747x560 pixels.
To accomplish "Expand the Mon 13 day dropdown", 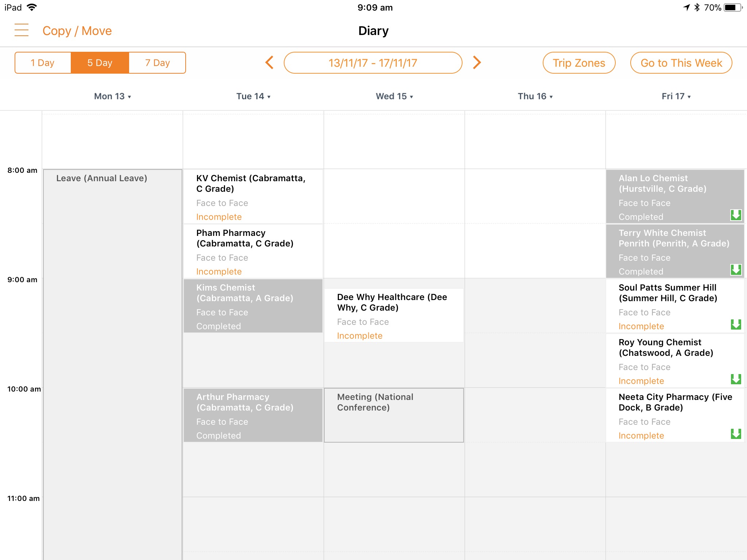I will click(x=112, y=96).
